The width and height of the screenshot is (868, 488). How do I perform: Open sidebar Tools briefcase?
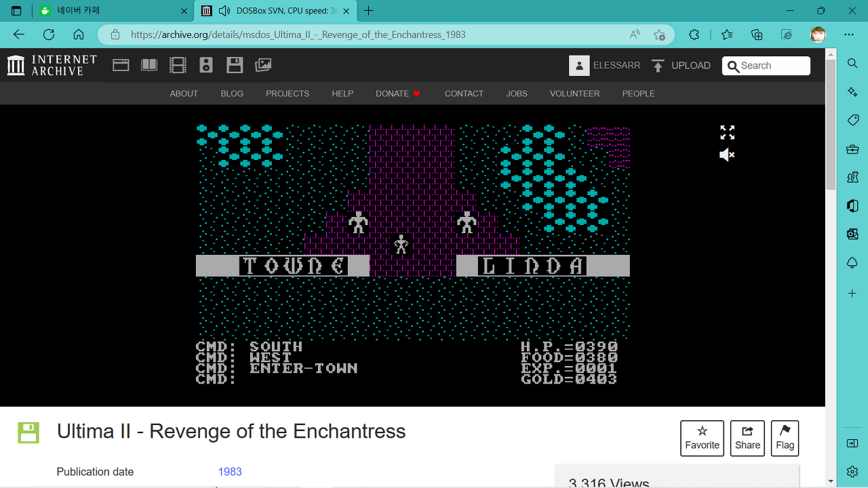[x=852, y=149]
